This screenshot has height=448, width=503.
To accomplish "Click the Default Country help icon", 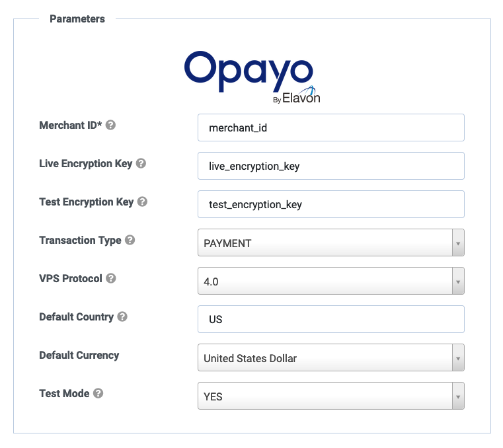I will pos(122,317).
